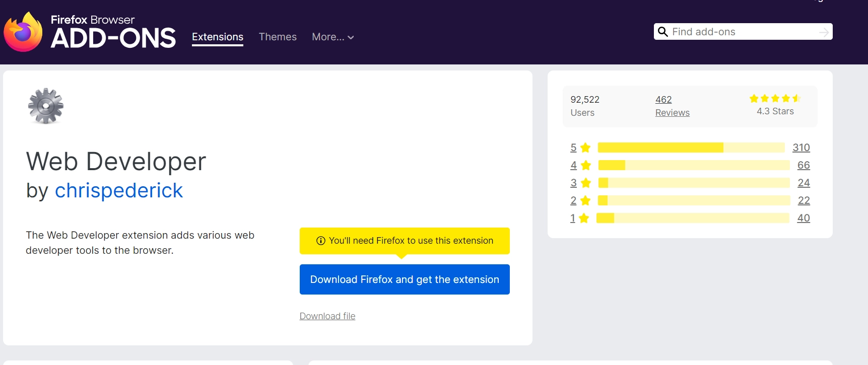Click the four-star rating bar
This screenshot has width=868, height=365.
click(694, 165)
